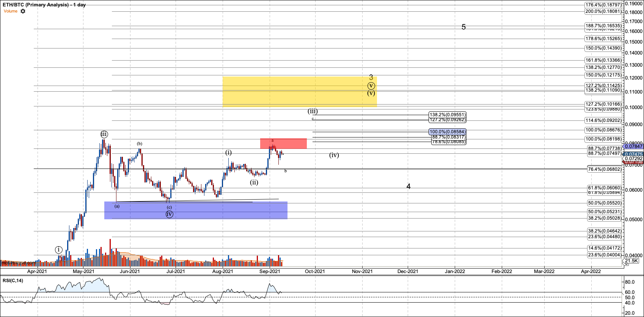Select the blue support box under wave iv
This screenshot has height=317, width=644.
(196, 210)
